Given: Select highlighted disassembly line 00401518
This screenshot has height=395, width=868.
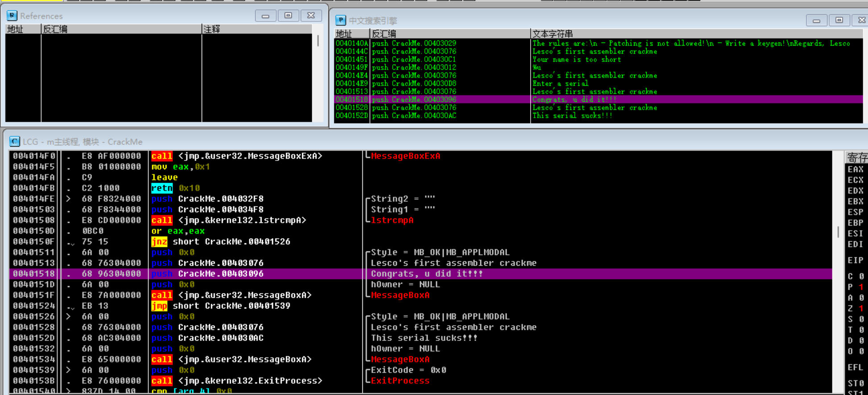Looking at the screenshot, I should click(x=420, y=273).
